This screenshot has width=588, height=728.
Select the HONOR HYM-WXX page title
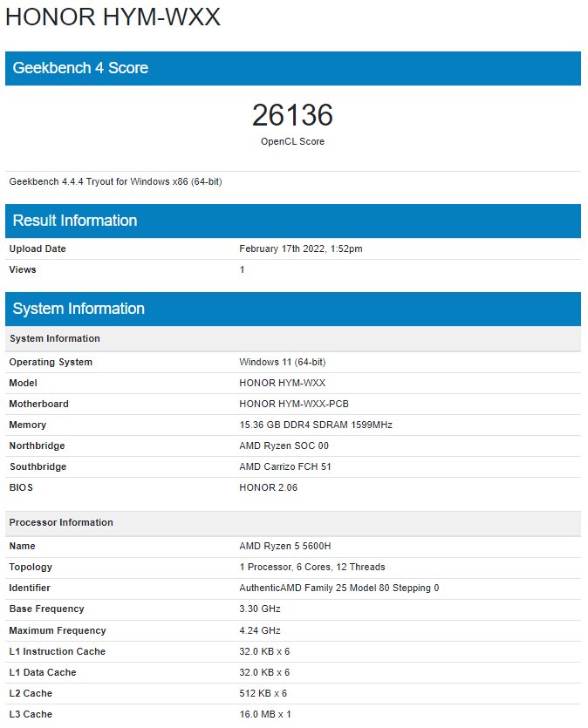pos(113,17)
